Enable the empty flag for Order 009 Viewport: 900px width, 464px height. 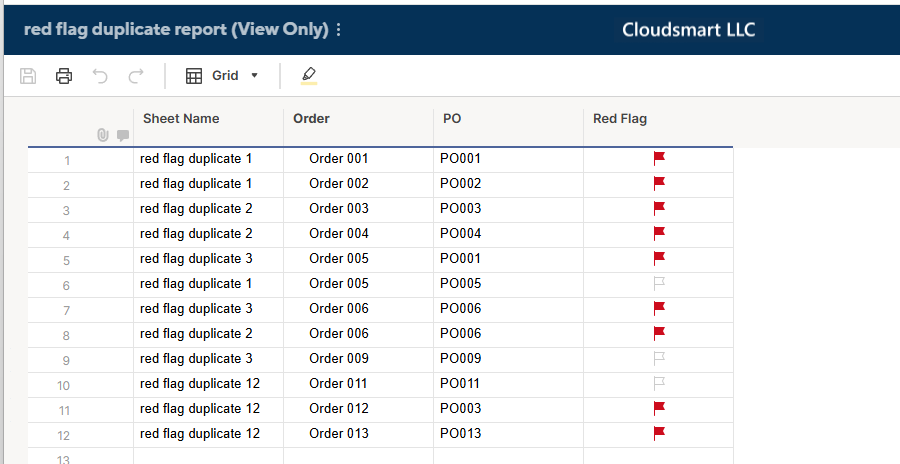click(x=659, y=358)
